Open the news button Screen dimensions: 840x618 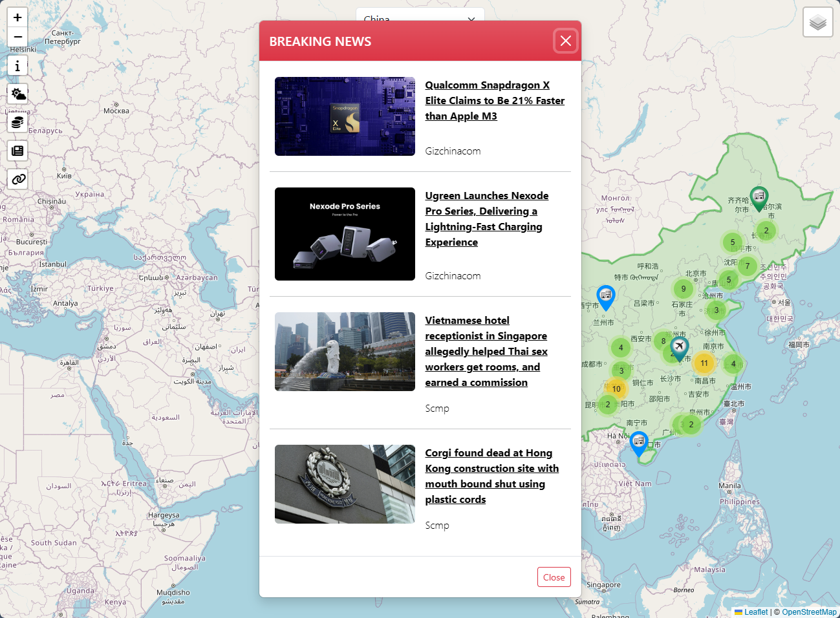[x=18, y=151]
